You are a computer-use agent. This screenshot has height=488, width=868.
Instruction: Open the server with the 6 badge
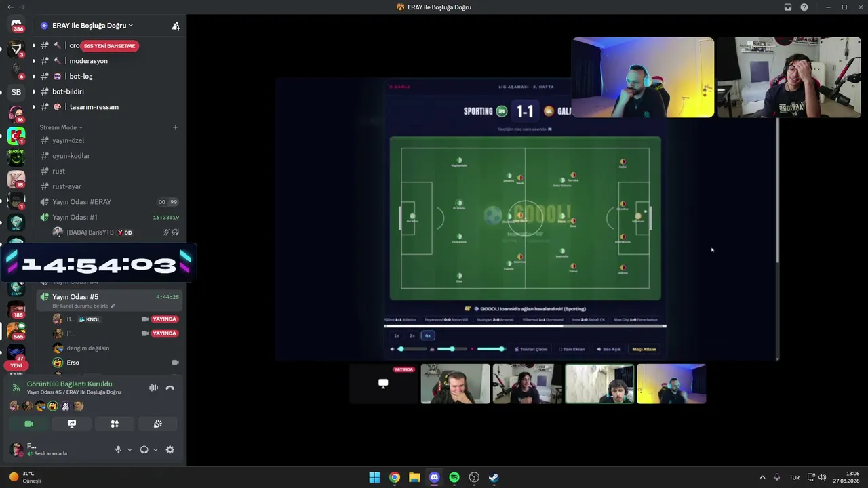pyautogui.click(x=16, y=70)
